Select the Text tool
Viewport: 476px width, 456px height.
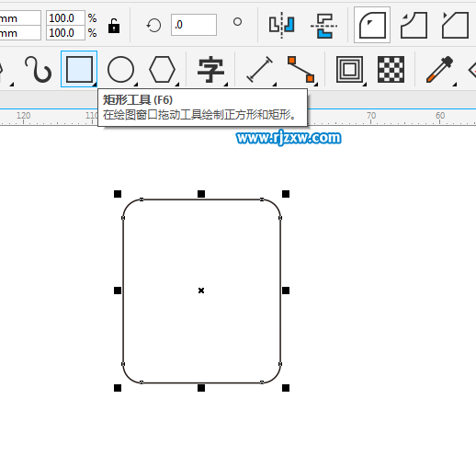(x=211, y=69)
